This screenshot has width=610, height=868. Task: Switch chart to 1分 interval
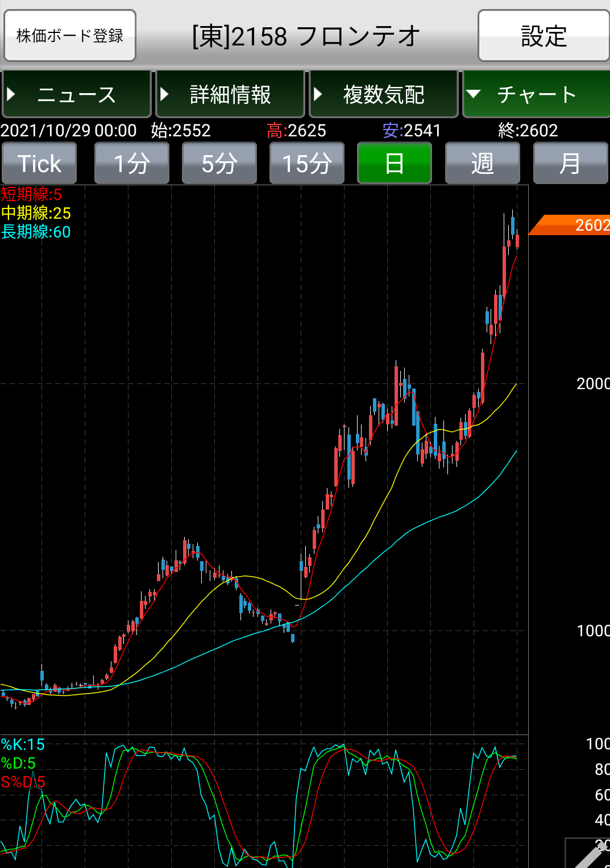point(132,164)
